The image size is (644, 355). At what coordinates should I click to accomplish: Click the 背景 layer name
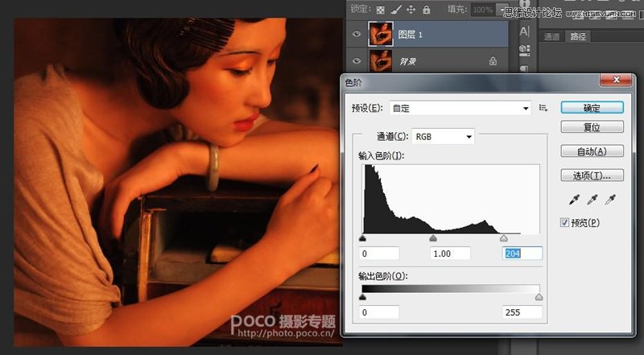407,62
